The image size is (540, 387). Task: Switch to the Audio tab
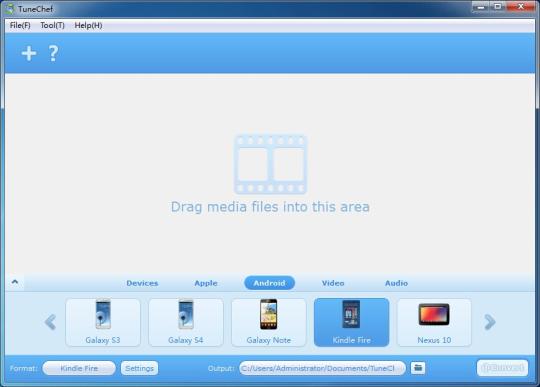(396, 283)
